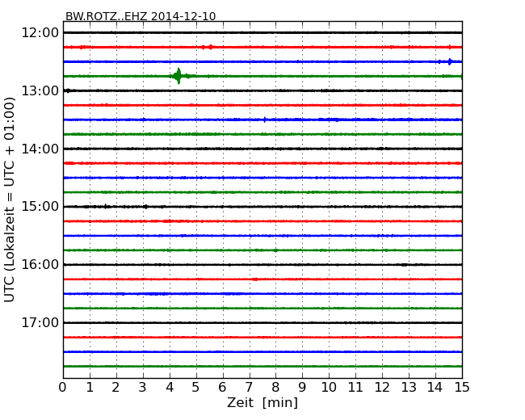Click the black trace at 12:00

pos(262,32)
